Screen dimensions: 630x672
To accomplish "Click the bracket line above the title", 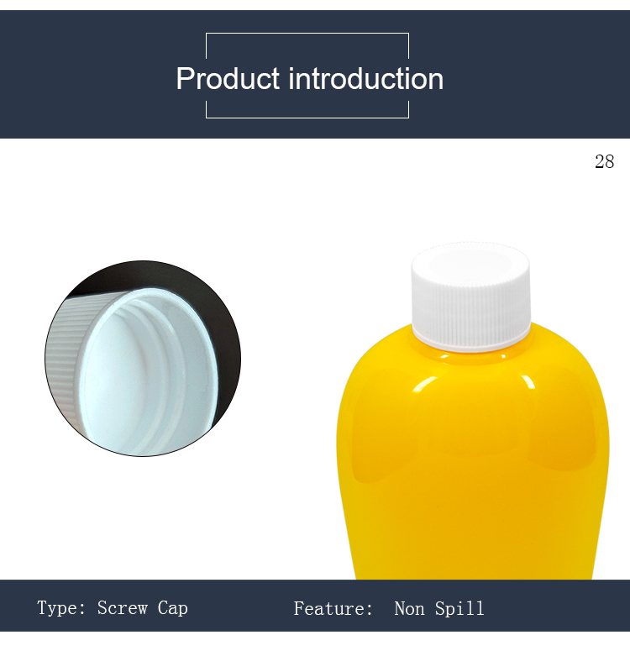I will [x=307, y=34].
